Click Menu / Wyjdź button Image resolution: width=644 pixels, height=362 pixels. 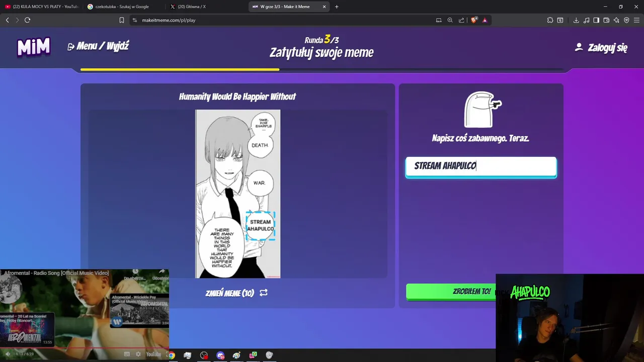tap(98, 46)
